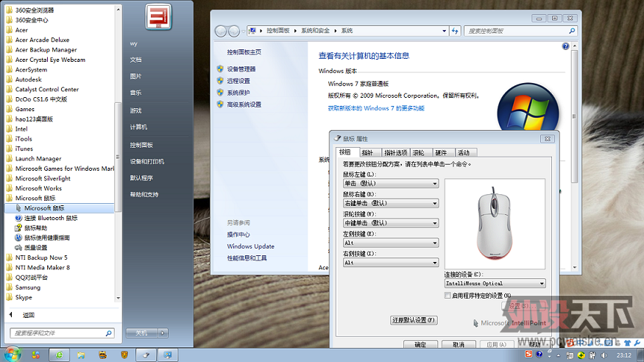Click the 搜索控制面板 search box
Viewport: 644px width, 362px height.
pyautogui.click(x=520, y=31)
